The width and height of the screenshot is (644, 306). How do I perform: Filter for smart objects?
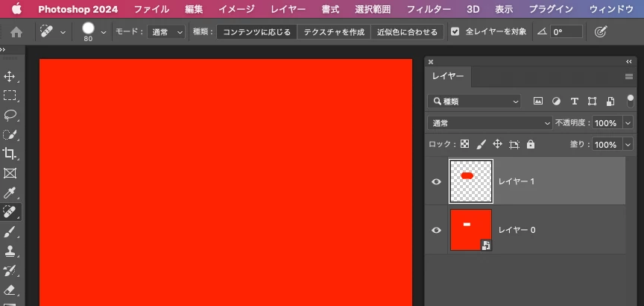click(610, 102)
